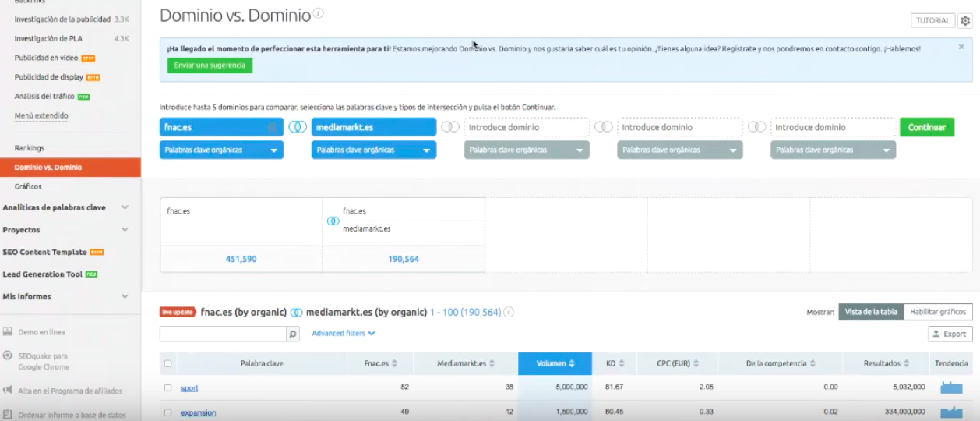Viewport: 980px width, 421px height.
Task: Open Publicidad en vídeo sidebar item
Action: tap(46, 58)
